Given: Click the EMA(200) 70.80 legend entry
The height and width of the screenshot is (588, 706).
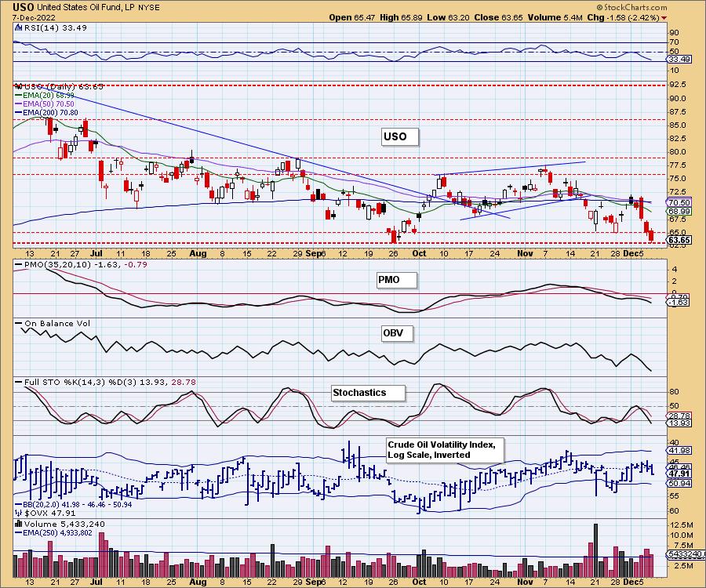Looking at the screenshot, I should (x=47, y=112).
